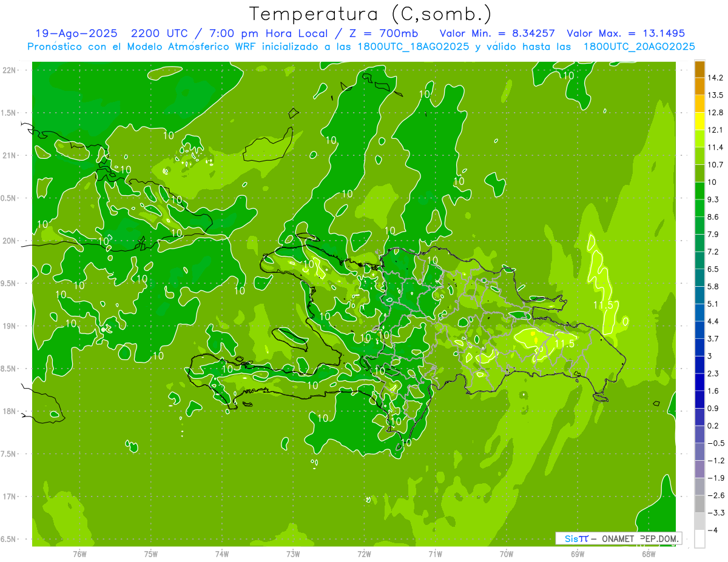Click the 12.8 colorbar scale label
This screenshot has width=728, height=562.
tap(715, 113)
